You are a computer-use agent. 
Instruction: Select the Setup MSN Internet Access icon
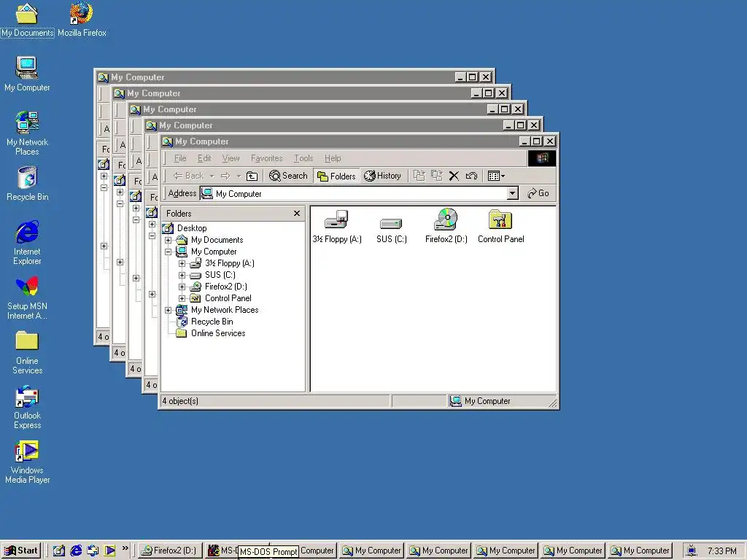click(x=27, y=297)
